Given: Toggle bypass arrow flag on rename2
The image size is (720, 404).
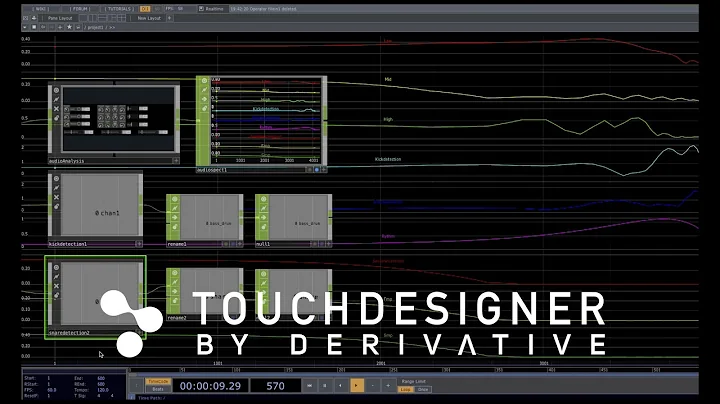Looking at the screenshot, I should (x=174, y=292).
